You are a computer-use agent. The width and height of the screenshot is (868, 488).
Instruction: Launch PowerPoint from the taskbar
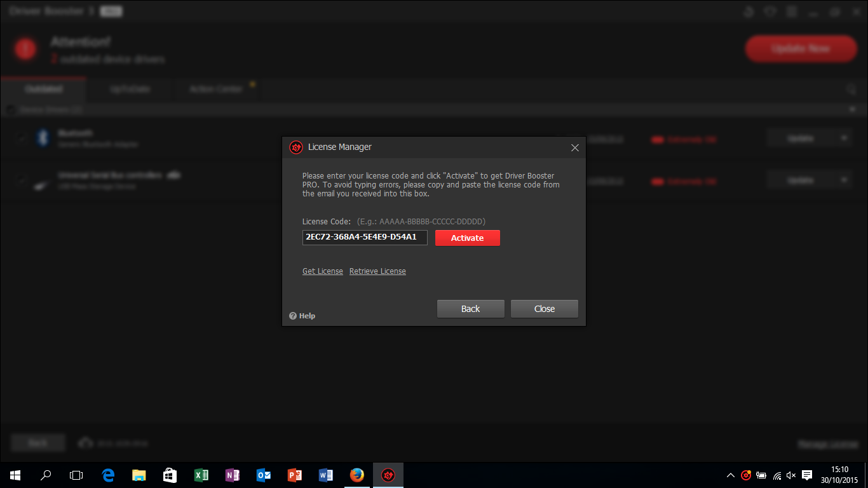click(294, 475)
